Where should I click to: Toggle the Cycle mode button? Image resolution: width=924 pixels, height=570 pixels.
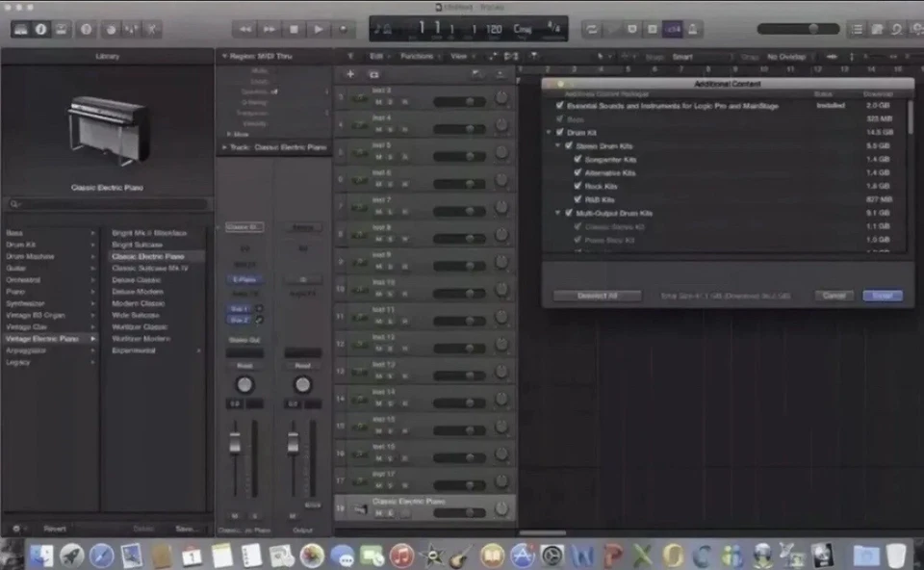tap(591, 30)
